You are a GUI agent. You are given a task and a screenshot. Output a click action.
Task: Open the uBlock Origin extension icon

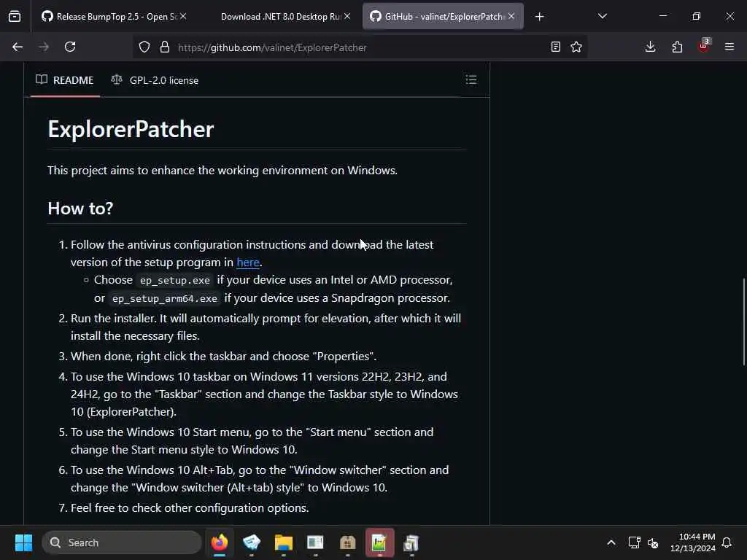[x=704, y=46]
